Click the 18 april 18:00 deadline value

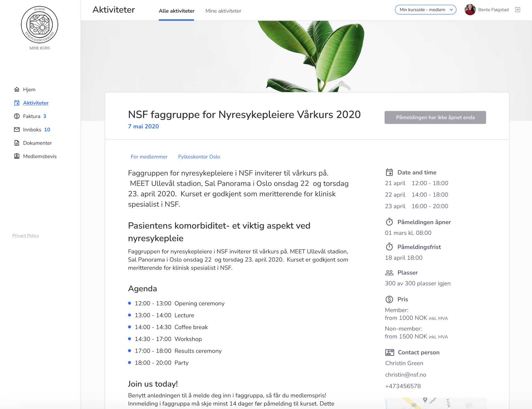coord(404,258)
